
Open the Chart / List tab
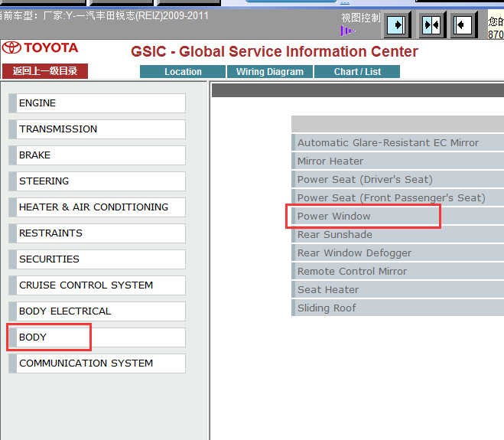click(357, 71)
